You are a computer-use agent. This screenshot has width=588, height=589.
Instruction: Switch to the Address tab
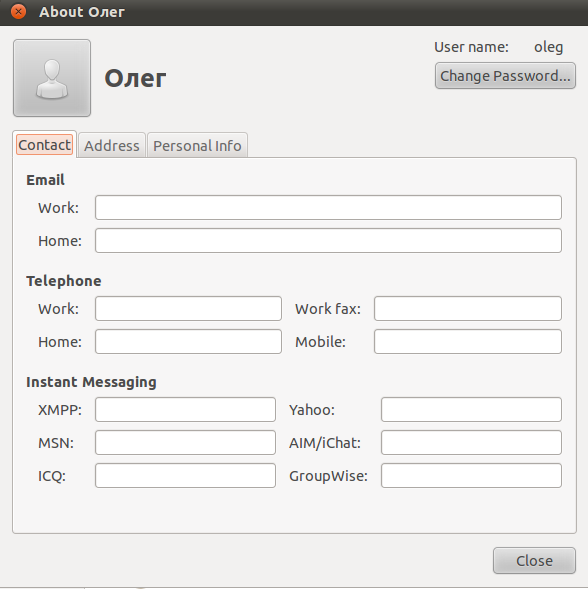[112, 145]
